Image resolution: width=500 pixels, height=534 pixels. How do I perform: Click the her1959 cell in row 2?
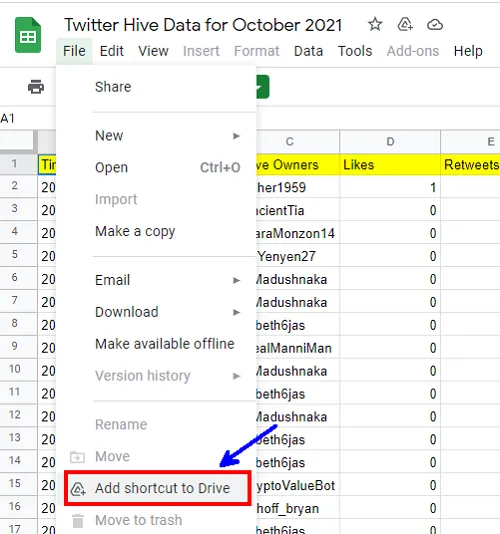(x=298, y=187)
